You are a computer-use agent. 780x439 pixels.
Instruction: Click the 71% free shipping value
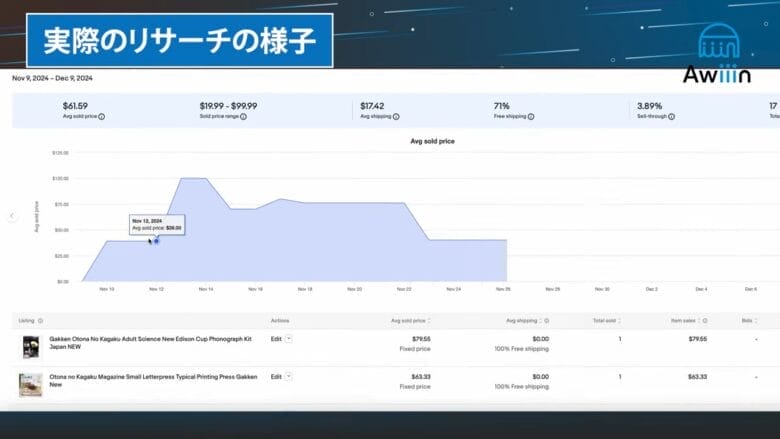pos(501,106)
